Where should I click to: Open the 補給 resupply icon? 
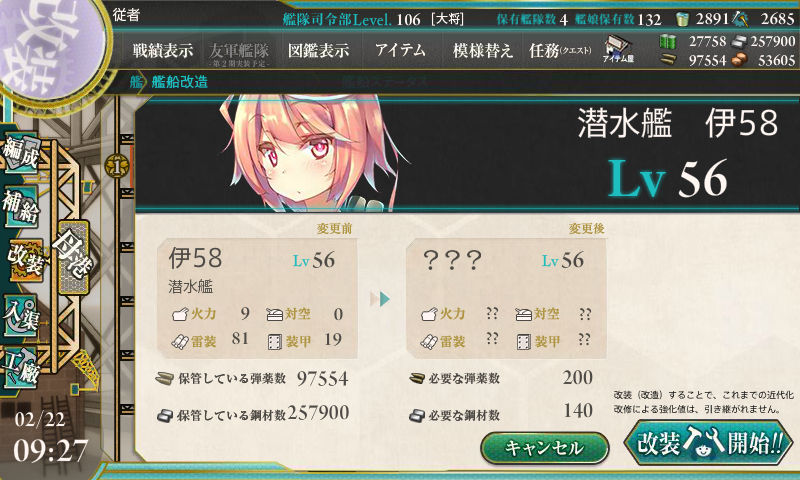pos(21,207)
